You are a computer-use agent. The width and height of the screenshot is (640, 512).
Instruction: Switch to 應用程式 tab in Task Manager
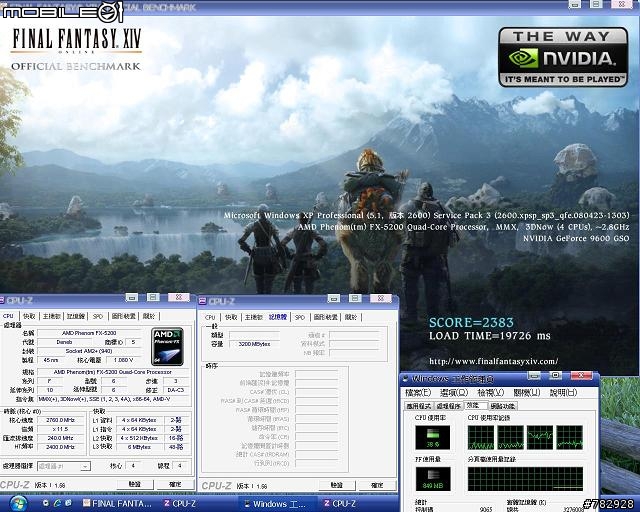click(419, 406)
